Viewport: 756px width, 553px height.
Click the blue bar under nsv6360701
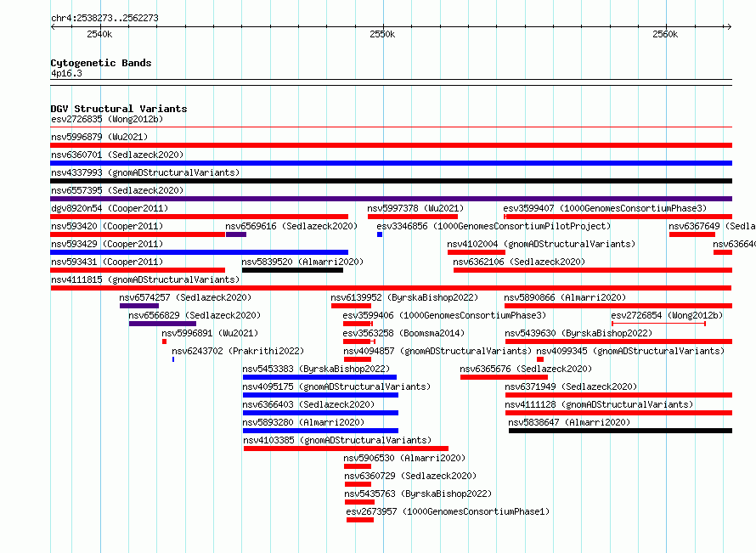391,163
